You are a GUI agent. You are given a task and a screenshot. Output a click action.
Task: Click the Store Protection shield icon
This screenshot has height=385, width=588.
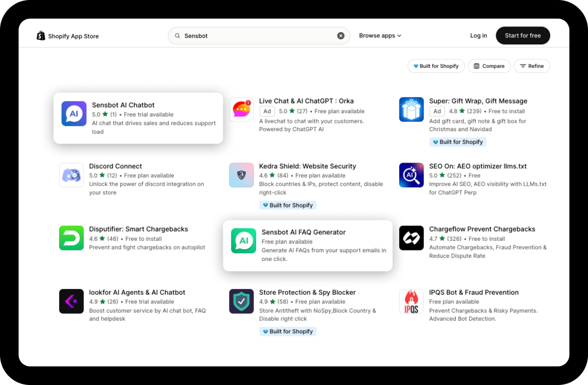pos(241,301)
